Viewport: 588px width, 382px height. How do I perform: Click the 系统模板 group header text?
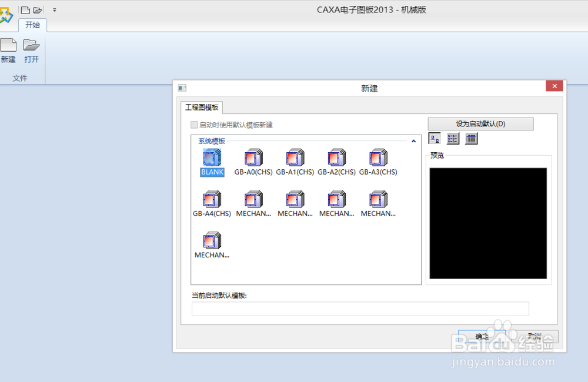point(212,141)
